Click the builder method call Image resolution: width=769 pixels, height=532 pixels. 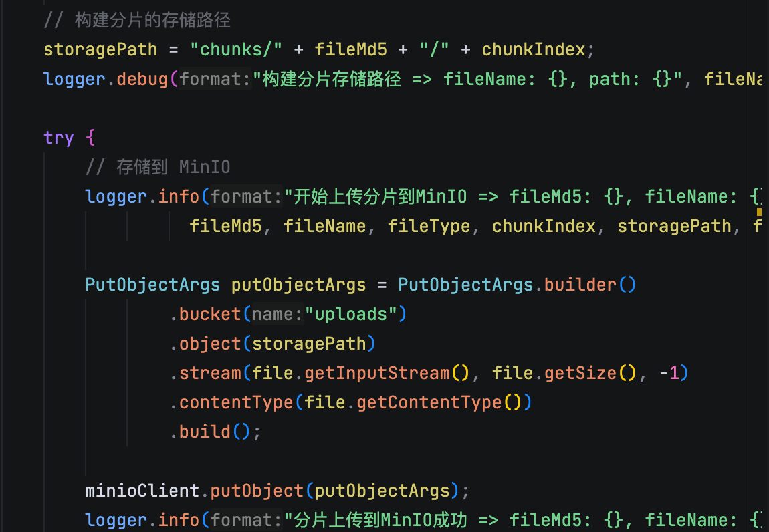coord(580,285)
